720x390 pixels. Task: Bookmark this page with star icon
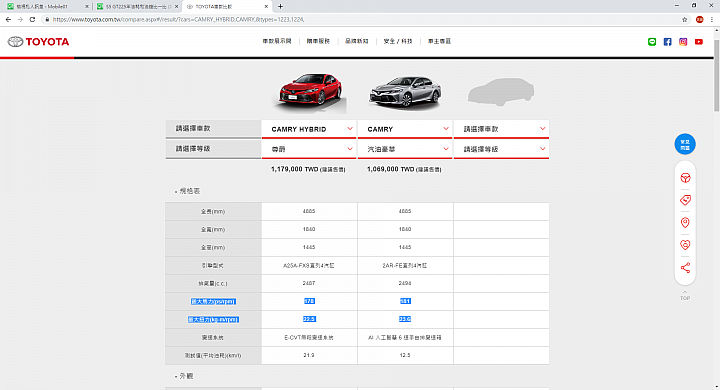685,19
